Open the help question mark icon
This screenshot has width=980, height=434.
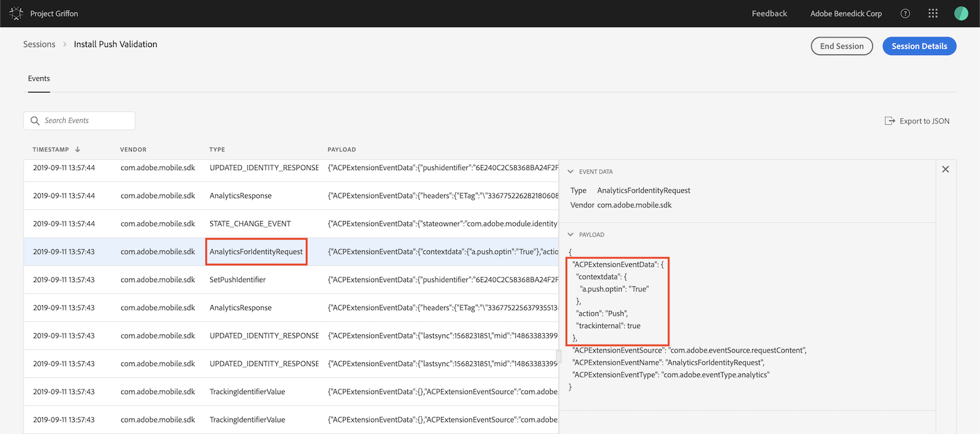pos(905,13)
